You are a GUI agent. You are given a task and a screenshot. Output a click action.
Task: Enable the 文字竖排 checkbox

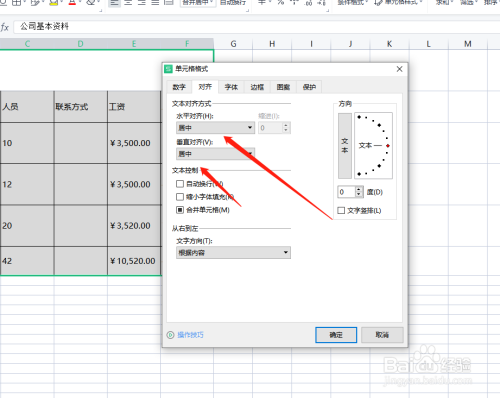(341, 210)
